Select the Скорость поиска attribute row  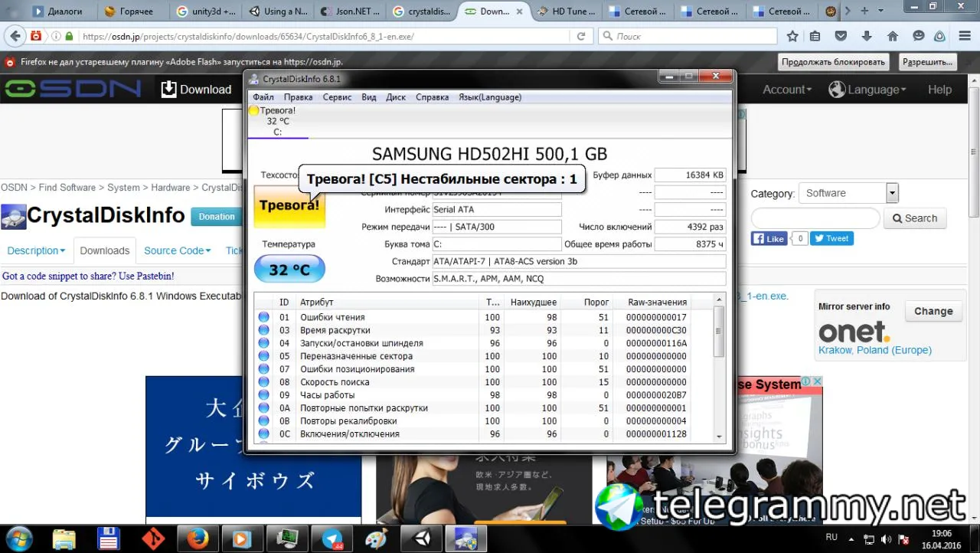click(484, 382)
